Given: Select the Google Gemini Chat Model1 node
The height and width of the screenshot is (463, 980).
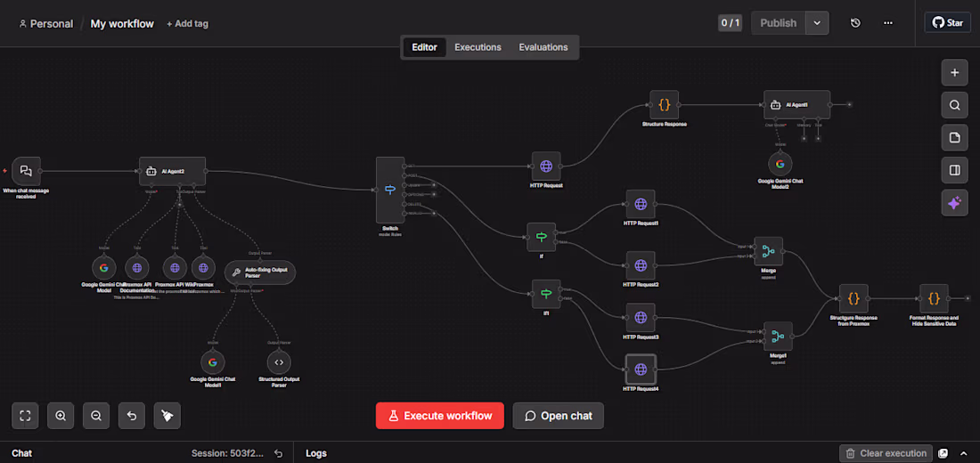Looking at the screenshot, I should pyautogui.click(x=213, y=361).
